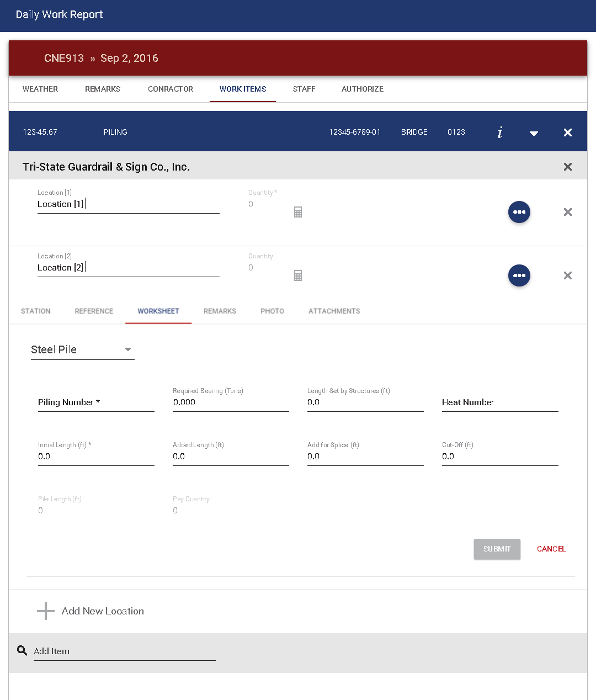This screenshot has height=700, width=596.
Task: Cancel the worksheet entry
Action: [x=551, y=549]
